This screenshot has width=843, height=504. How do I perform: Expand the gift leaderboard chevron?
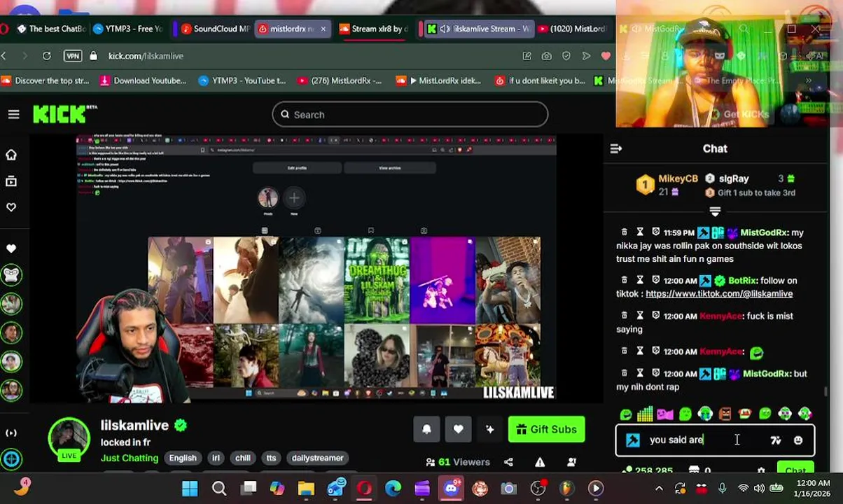[x=715, y=211]
